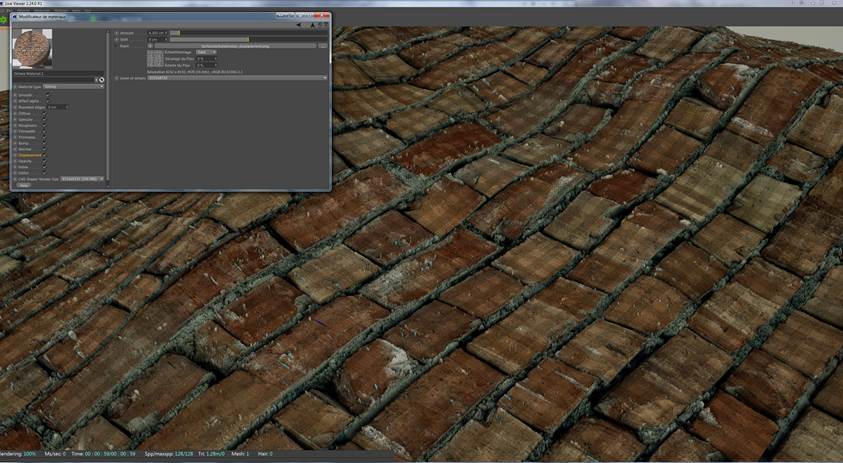843x463 pixels.
Task: Open the C4D Shader Render Size dropdown
Action: [x=82, y=179]
